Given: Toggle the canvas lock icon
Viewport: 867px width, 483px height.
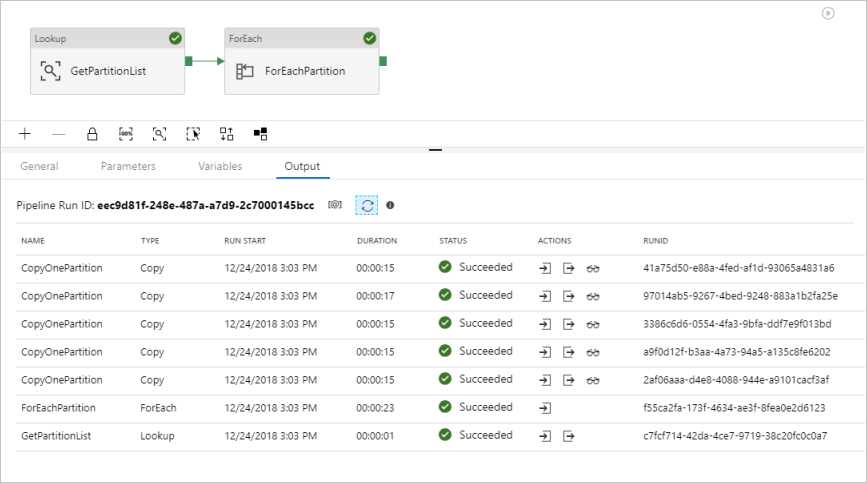Looking at the screenshot, I should (x=92, y=133).
